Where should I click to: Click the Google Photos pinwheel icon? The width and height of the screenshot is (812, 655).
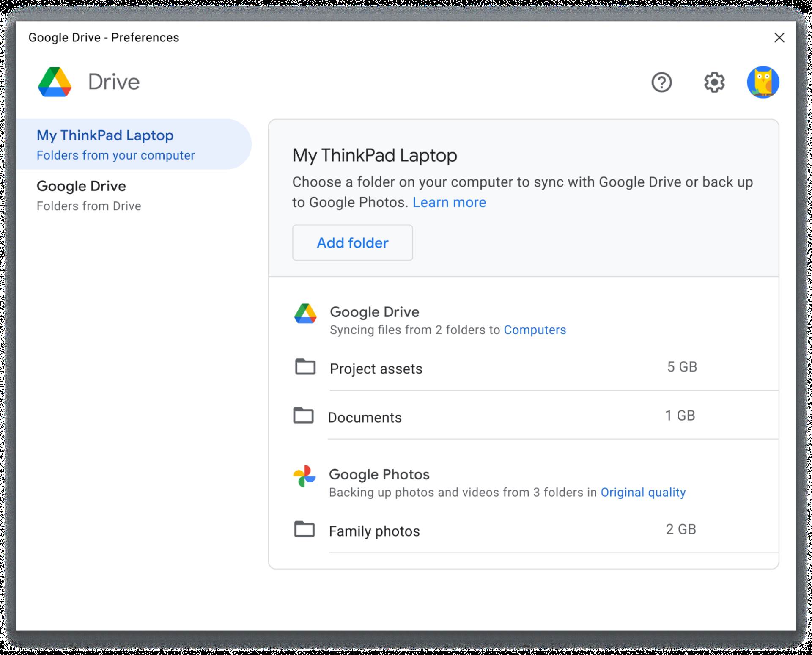305,476
